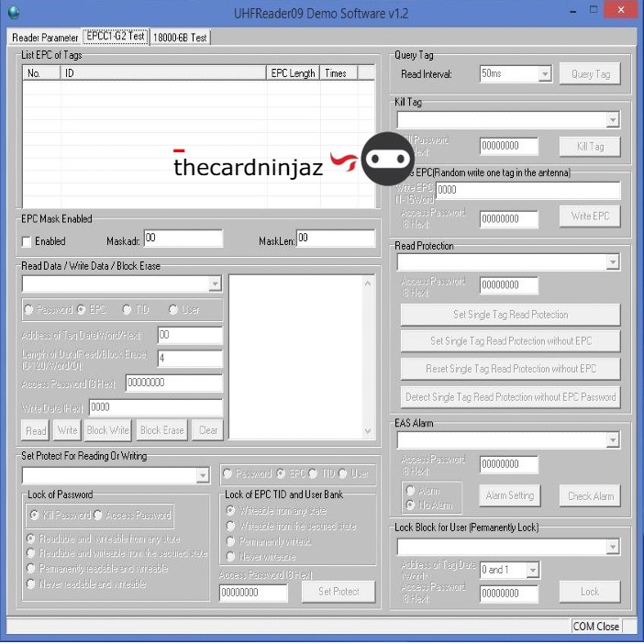Click the Set Protect button
Screen dimensions: 644x644
point(339,592)
